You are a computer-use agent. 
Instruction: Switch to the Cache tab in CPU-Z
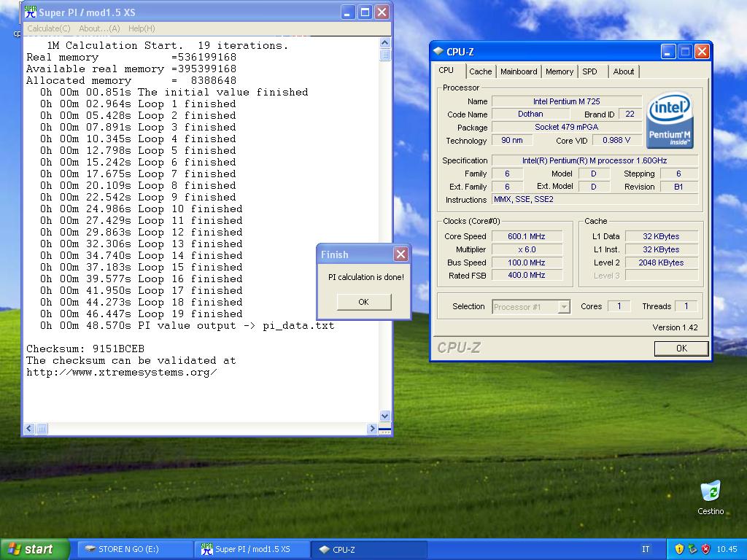coord(480,71)
